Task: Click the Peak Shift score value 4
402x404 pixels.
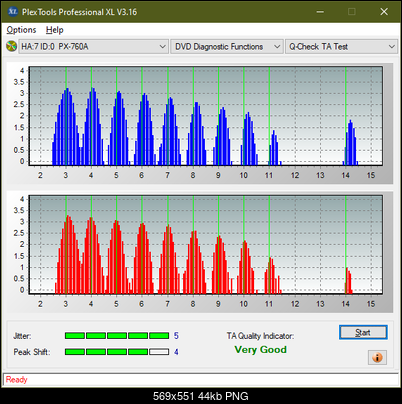Action: 176,352
